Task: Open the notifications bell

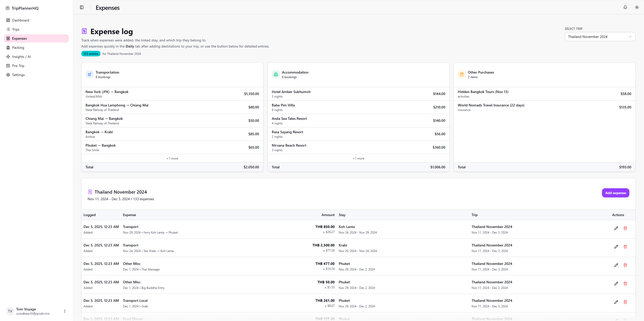Action: point(625,7)
